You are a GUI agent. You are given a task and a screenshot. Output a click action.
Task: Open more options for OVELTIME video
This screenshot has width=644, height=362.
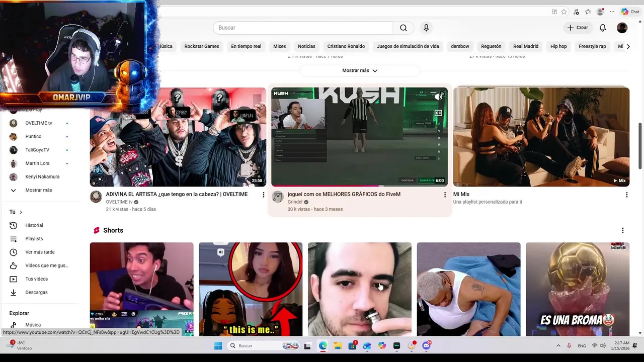[263, 195]
